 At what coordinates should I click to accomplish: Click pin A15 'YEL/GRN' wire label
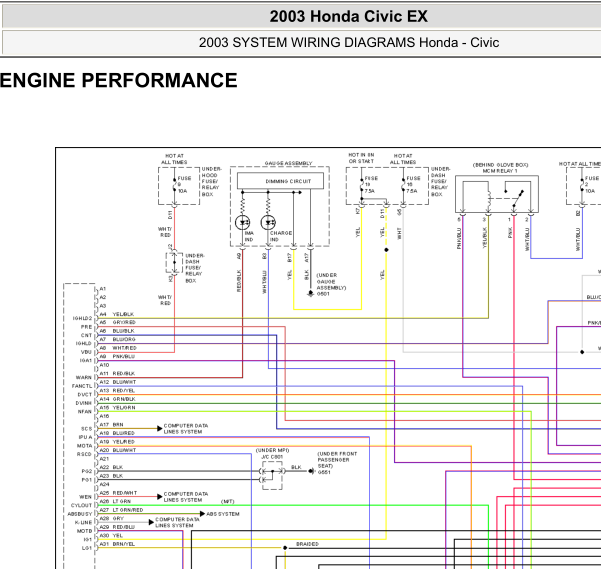click(x=124, y=408)
